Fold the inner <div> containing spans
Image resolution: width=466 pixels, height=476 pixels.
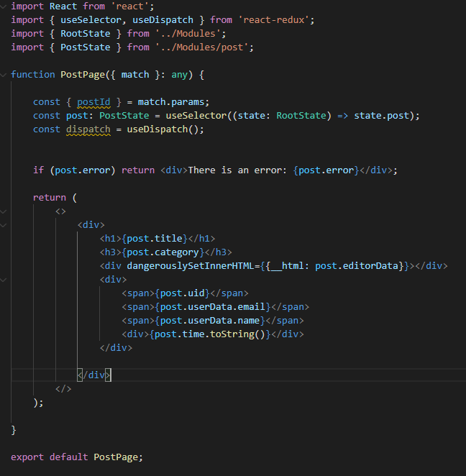click(4, 280)
